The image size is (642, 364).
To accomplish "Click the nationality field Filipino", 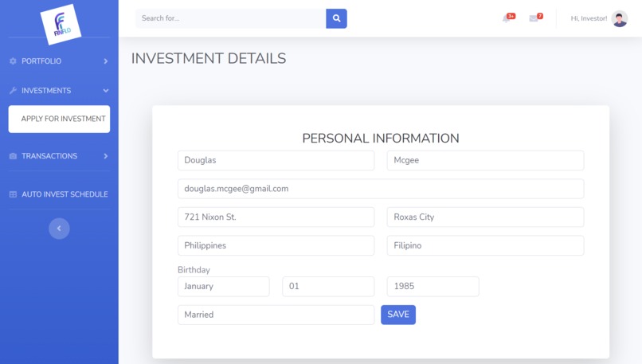I will (x=485, y=245).
